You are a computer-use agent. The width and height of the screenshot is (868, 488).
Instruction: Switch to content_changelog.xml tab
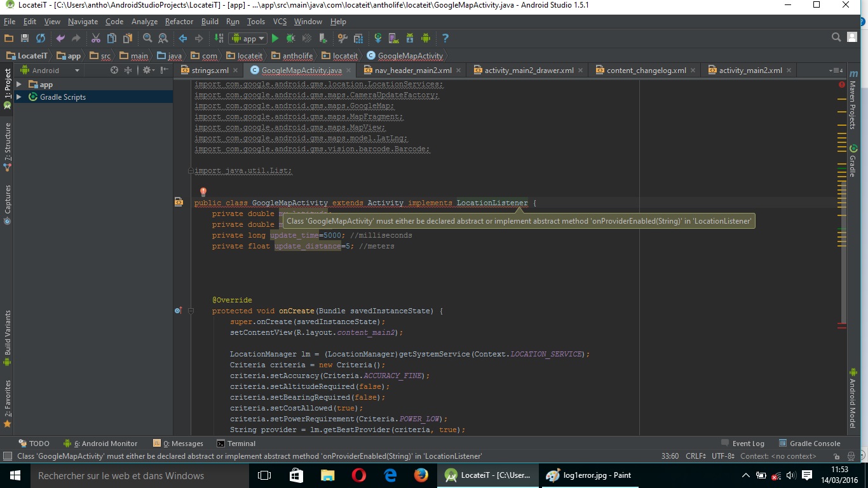[646, 71]
